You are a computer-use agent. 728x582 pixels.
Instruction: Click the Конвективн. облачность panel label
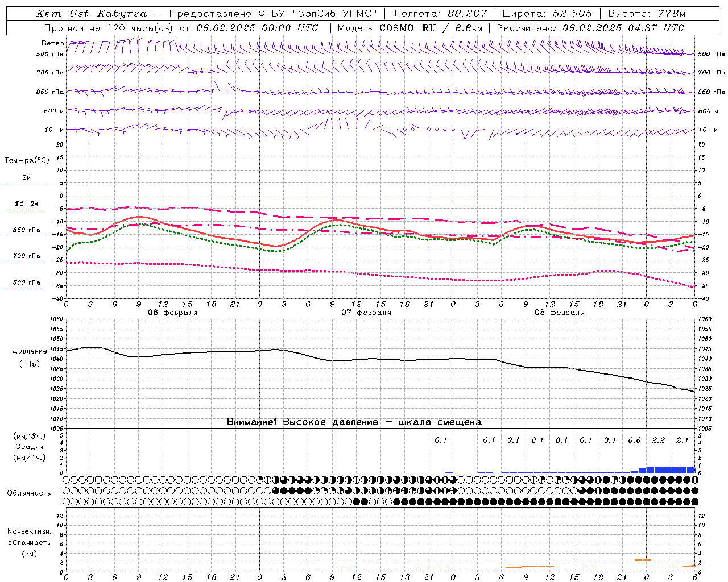click(x=29, y=537)
